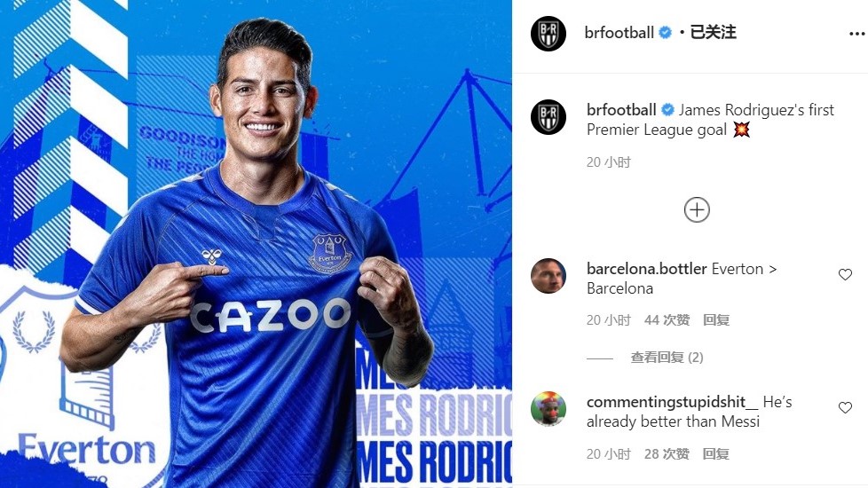Toggle the 已关注 following status
This screenshot has width=868, height=488.
pos(713,33)
